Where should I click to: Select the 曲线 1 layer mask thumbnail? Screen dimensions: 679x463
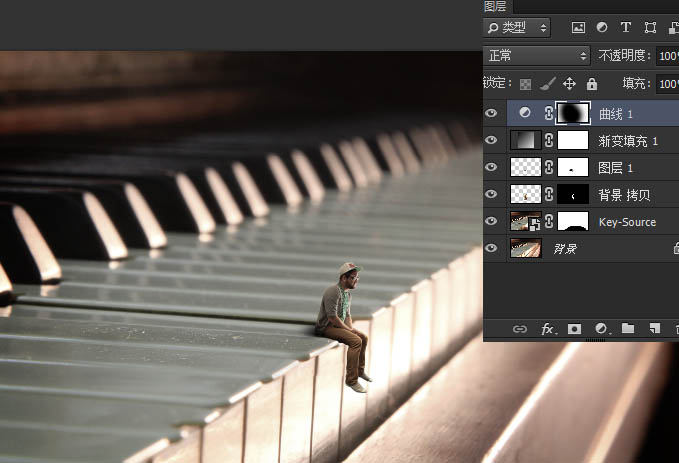572,113
